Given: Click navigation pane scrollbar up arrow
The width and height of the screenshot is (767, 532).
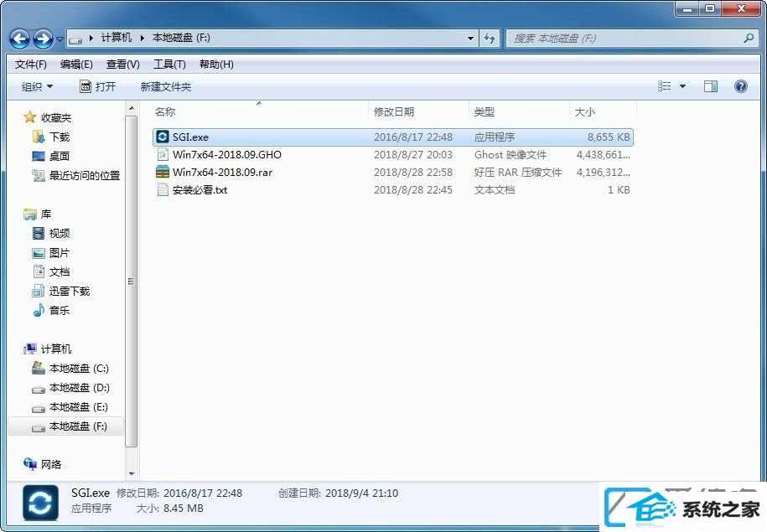Looking at the screenshot, I should pyautogui.click(x=131, y=108).
